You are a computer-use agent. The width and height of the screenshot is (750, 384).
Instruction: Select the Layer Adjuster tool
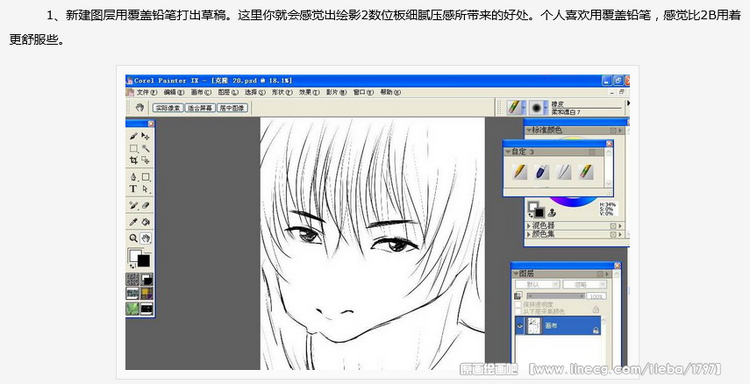click(146, 136)
